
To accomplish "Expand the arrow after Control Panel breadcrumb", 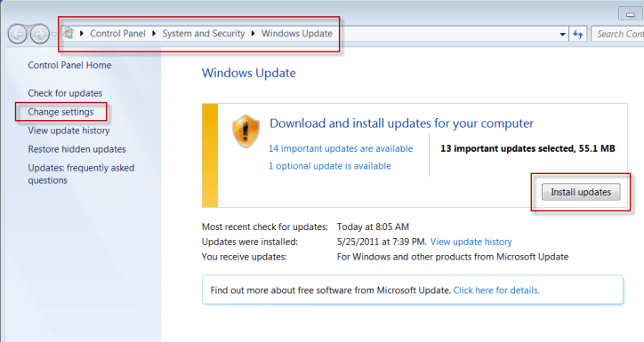I will tap(154, 33).
